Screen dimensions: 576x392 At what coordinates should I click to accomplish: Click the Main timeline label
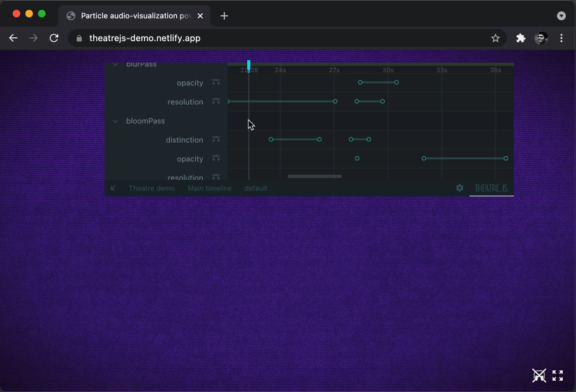(209, 188)
